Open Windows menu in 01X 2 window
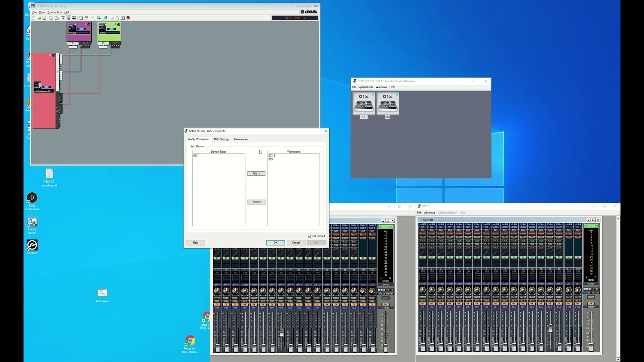Image resolution: width=644 pixels, height=362 pixels. point(429,213)
